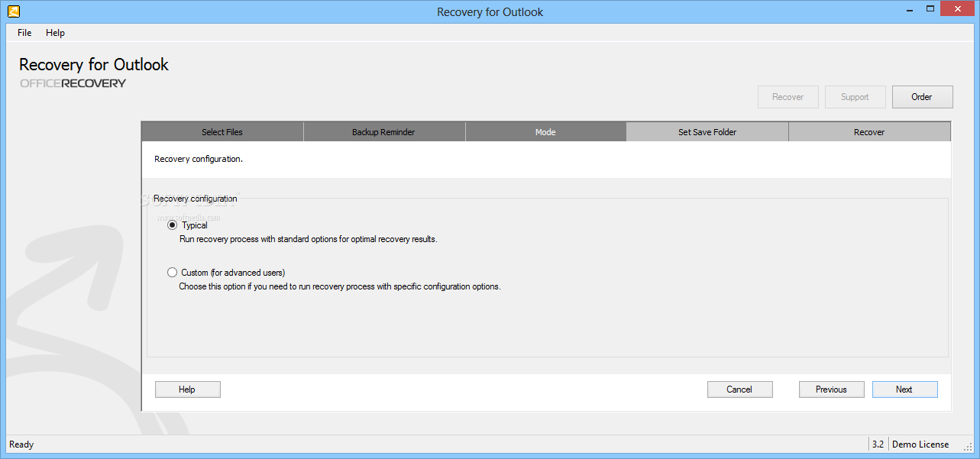Click the Support button
This screenshot has height=459, width=980.
click(x=855, y=97)
